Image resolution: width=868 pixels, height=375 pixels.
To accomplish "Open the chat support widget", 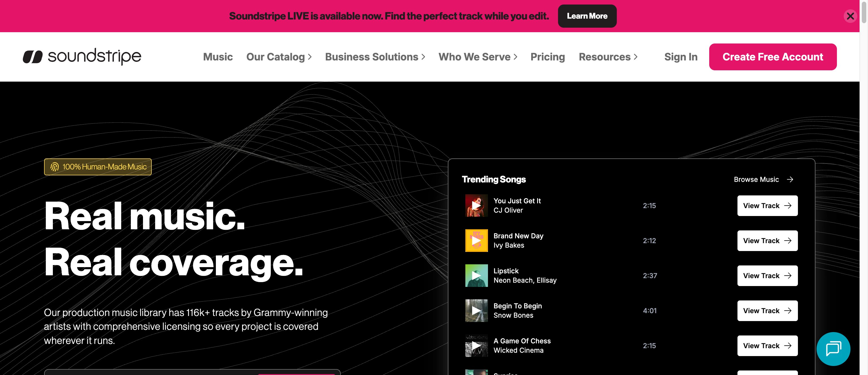I will pyautogui.click(x=833, y=349).
